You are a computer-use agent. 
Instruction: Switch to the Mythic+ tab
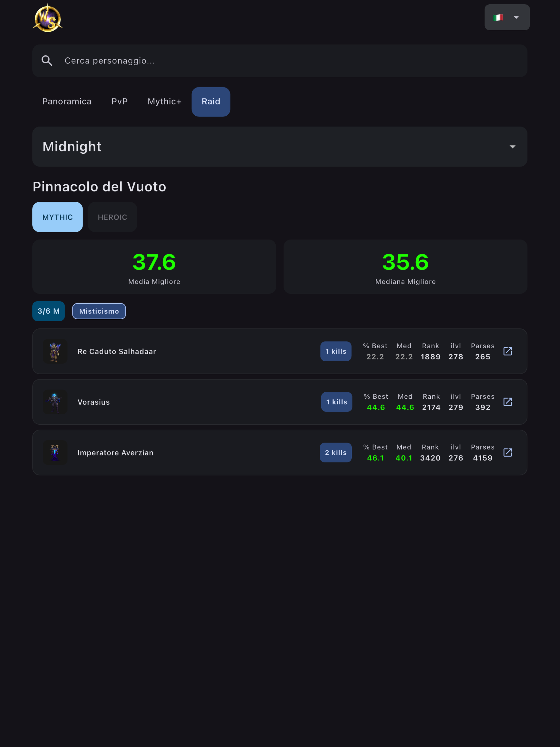(x=165, y=102)
